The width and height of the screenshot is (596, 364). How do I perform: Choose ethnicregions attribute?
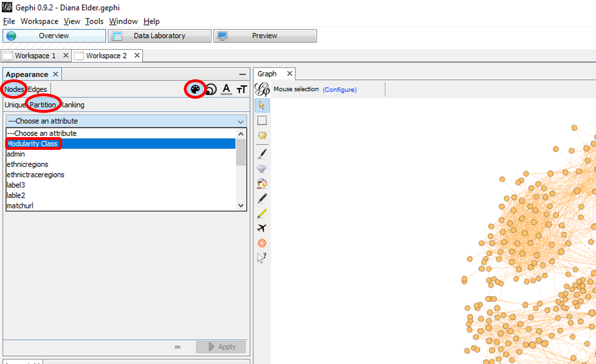[121, 164]
